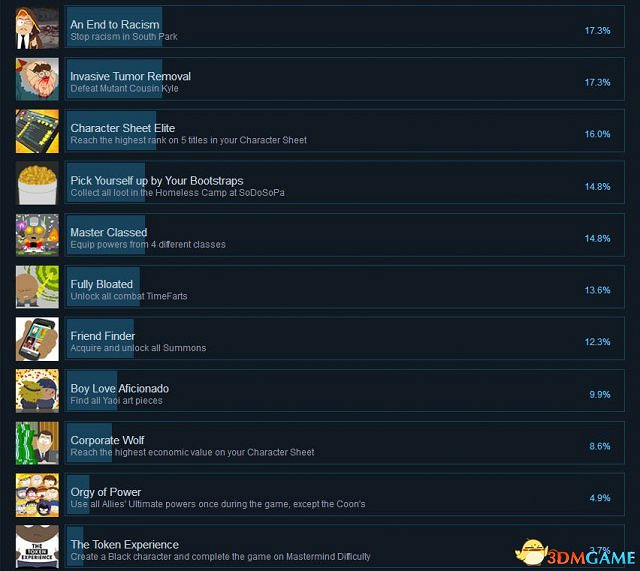Screen dimensions: 640x571
Task: Click the popcorn bucket Bootstraps achievement icon
Action: (x=37, y=183)
